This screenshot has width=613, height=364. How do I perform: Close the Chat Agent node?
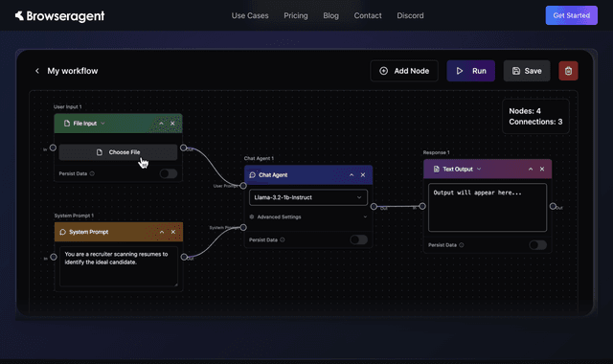(x=363, y=174)
